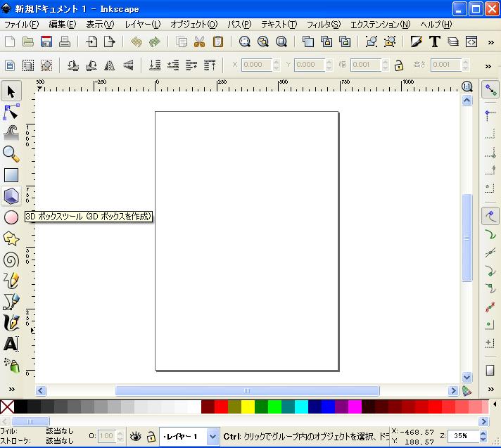Open the XML editor icon
The width and height of the screenshot is (501, 448).
[471, 41]
